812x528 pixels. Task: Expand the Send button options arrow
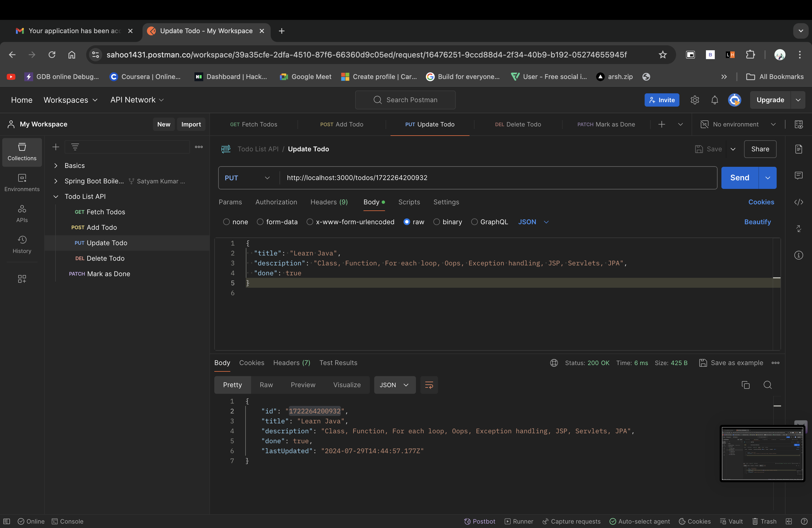pos(767,178)
